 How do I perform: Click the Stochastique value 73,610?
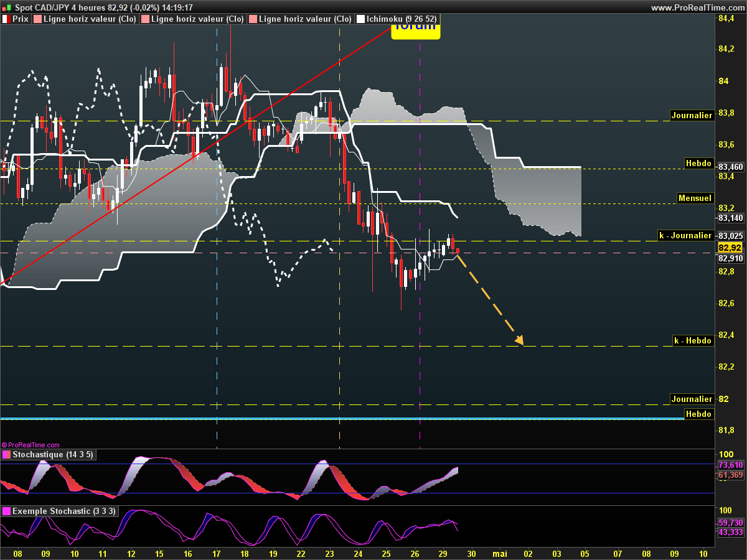click(x=731, y=465)
